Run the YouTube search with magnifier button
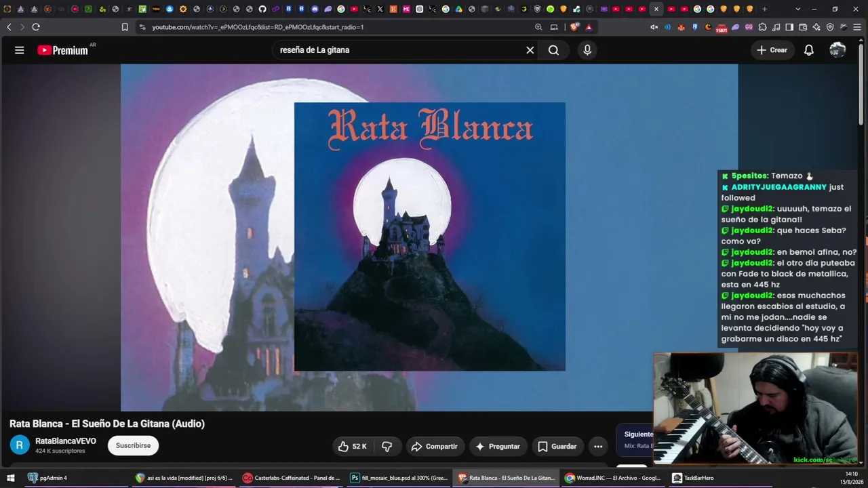Screen dimensions: 868x488 pyautogui.click(x=553, y=50)
